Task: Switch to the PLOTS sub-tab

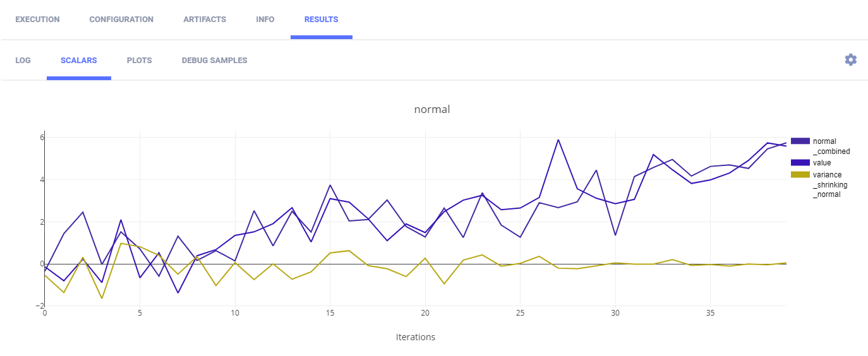Action: [139, 61]
